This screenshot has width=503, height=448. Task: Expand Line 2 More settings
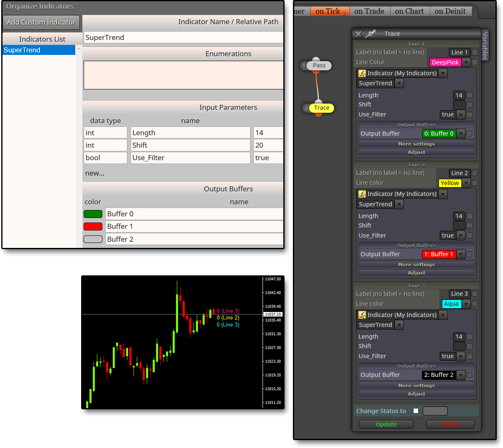[416, 265]
